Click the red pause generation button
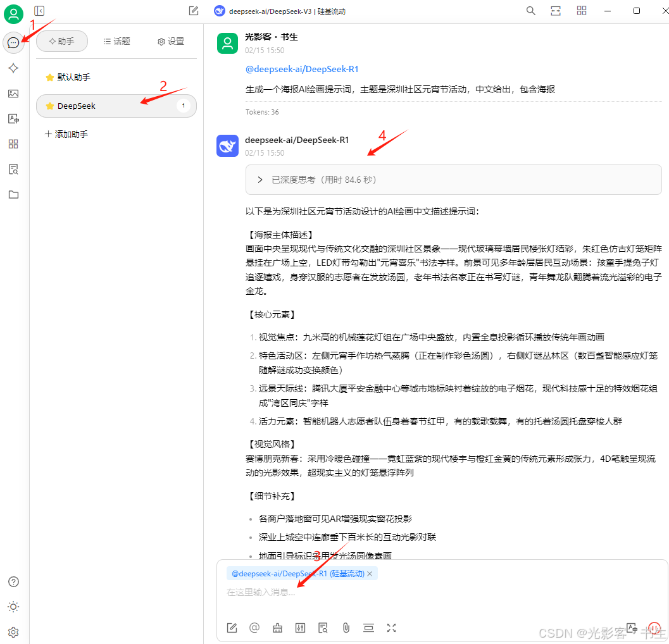Screen dimensions: 669x644 tap(654, 628)
